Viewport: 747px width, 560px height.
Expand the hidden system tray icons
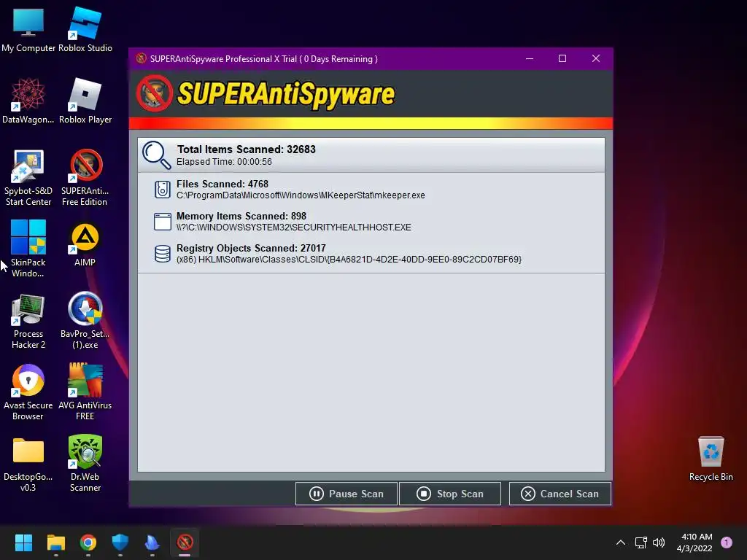pos(621,542)
